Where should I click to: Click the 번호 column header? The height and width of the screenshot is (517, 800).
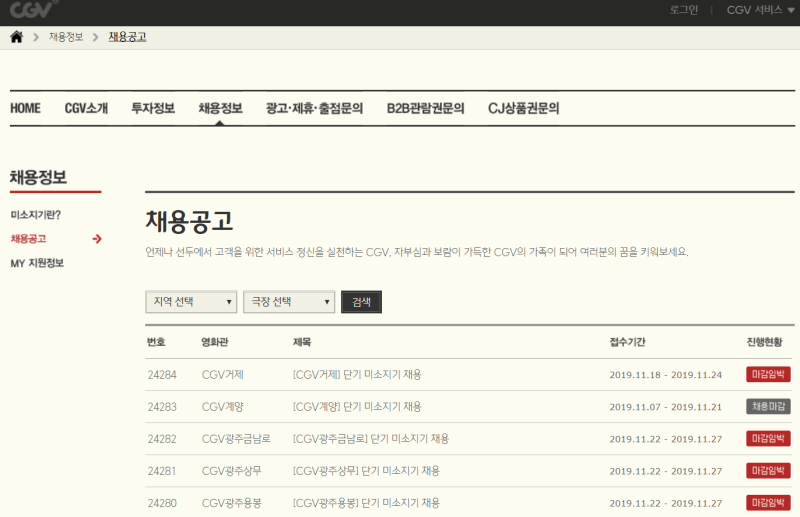pyautogui.click(x=156, y=342)
